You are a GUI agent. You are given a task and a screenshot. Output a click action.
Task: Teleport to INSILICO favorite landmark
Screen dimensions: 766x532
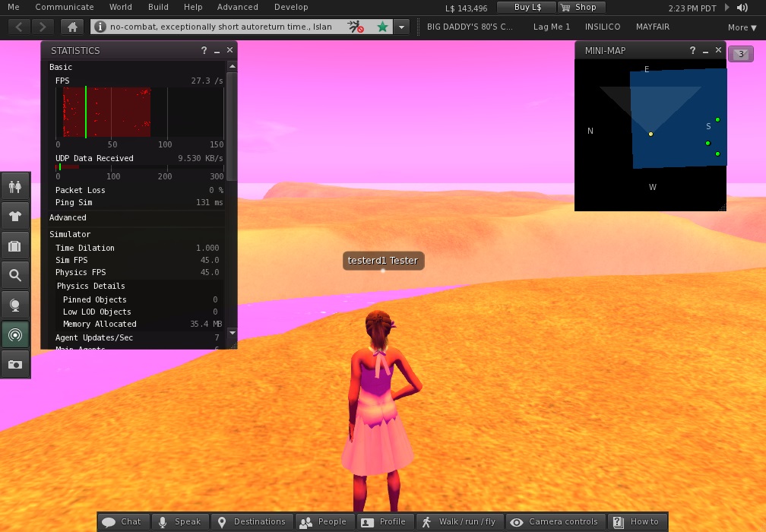[x=603, y=27]
